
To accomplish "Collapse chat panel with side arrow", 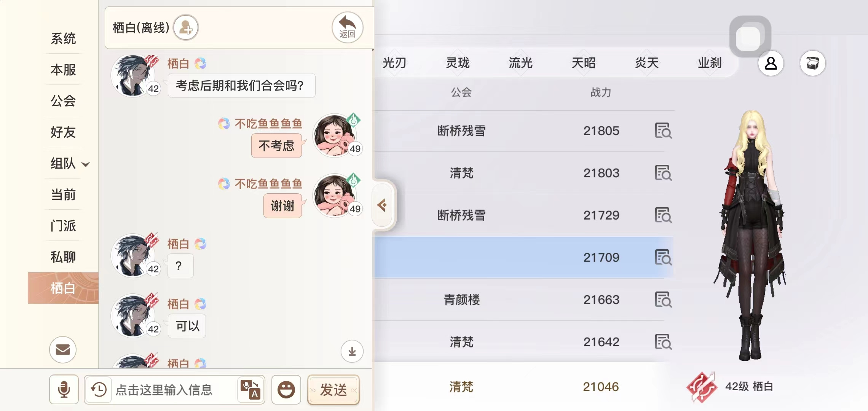I will pyautogui.click(x=382, y=205).
